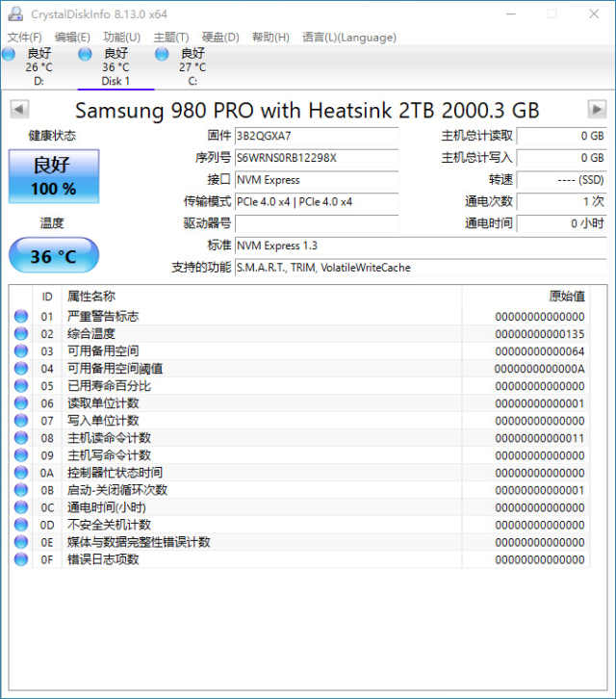The image size is (616, 699).
Task: Click the 属性名称 column header
Action: click(x=262, y=297)
